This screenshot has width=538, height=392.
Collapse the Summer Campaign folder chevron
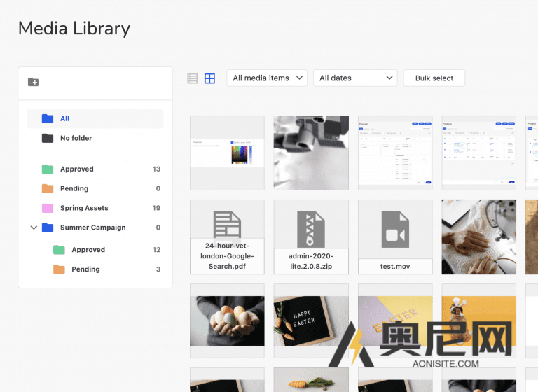tap(34, 227)
